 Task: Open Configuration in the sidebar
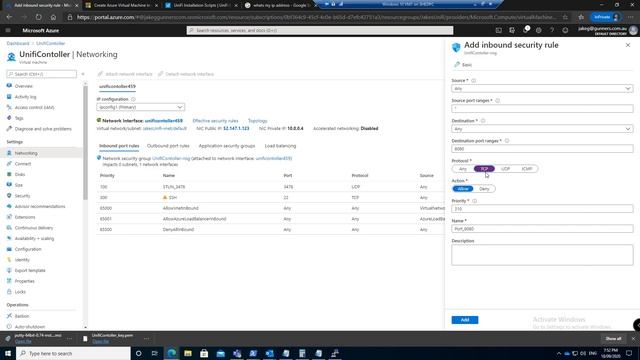[28, 249]
